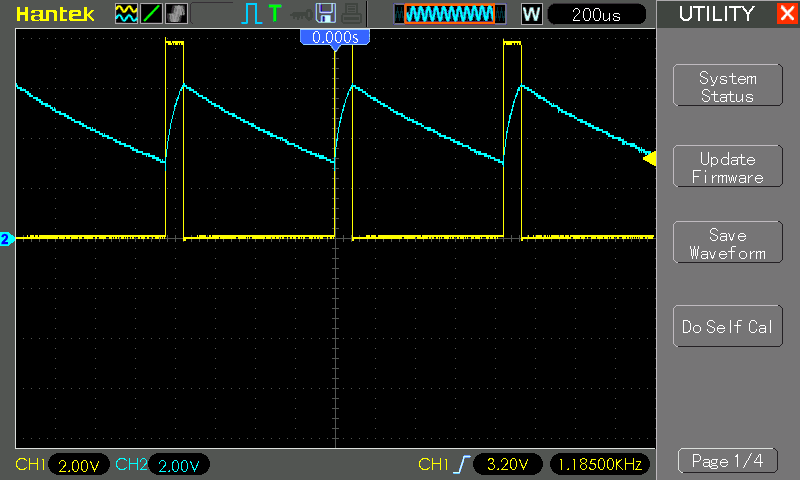Image resolution: width=800 pixels, height=480 pixels.
Task: Click the 0.000s horizontal trigger position marker
Action: click(x=335, y=39)
